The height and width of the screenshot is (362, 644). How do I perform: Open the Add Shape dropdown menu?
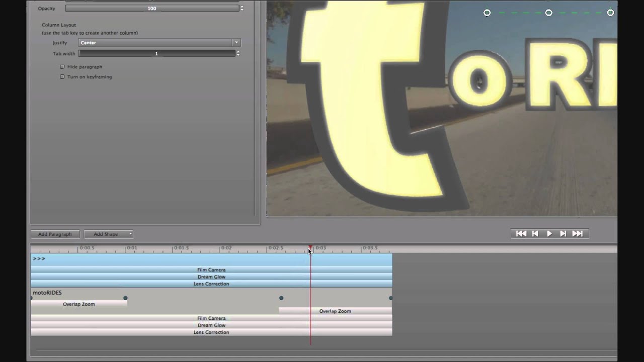pos(109,234)
